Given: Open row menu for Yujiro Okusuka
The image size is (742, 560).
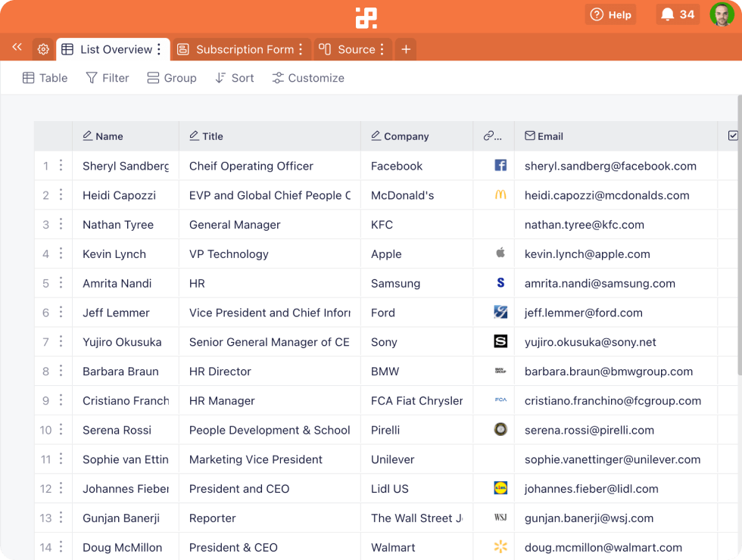Looking at the screenshot, I should pyautogui.click(x=61, y=341).
